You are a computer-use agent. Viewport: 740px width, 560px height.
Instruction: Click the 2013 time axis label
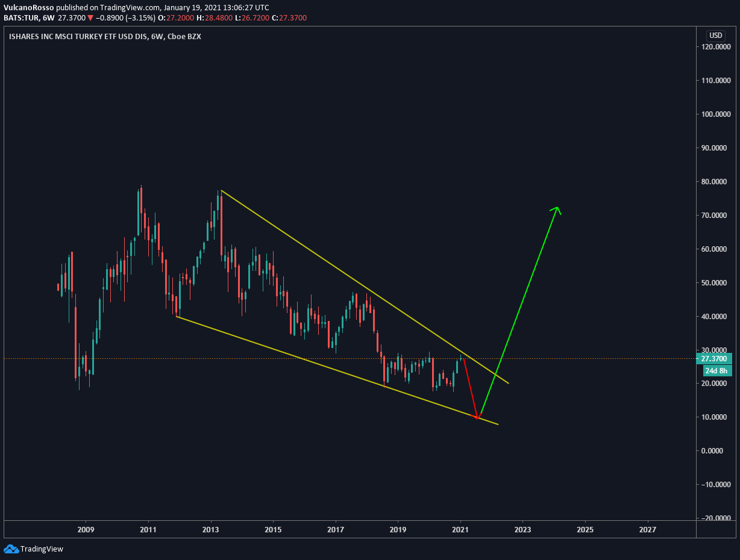pyautogui.click(x=211, y=530)
